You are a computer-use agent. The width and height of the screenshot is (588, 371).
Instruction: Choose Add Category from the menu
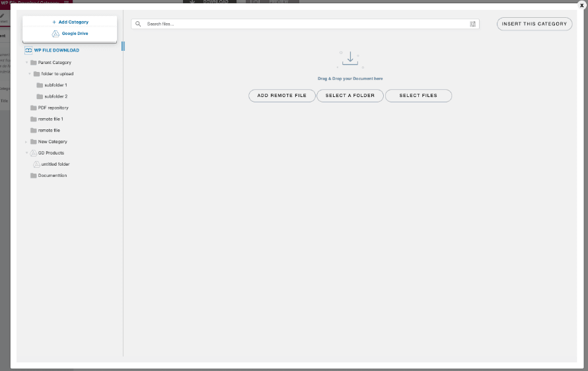(x=70, y=22)
